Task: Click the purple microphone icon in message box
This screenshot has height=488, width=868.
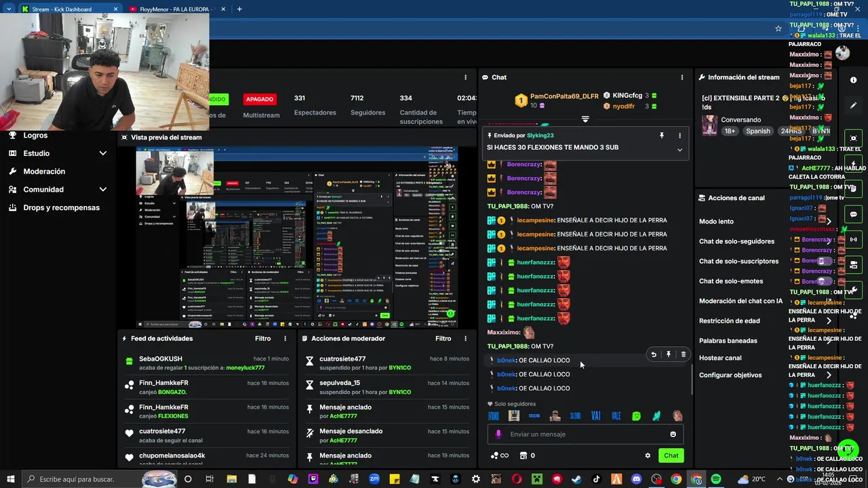Action: point(498,434)
